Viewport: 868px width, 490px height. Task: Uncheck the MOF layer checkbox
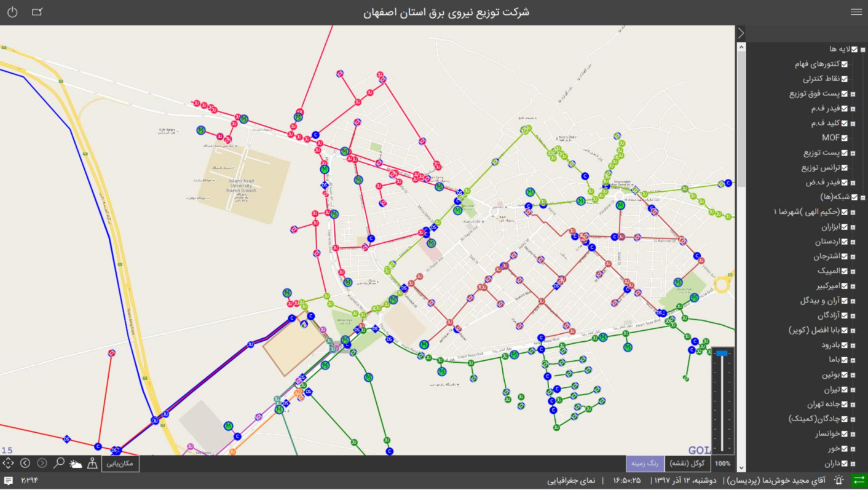pyautogui.click(x=845, y=138)
